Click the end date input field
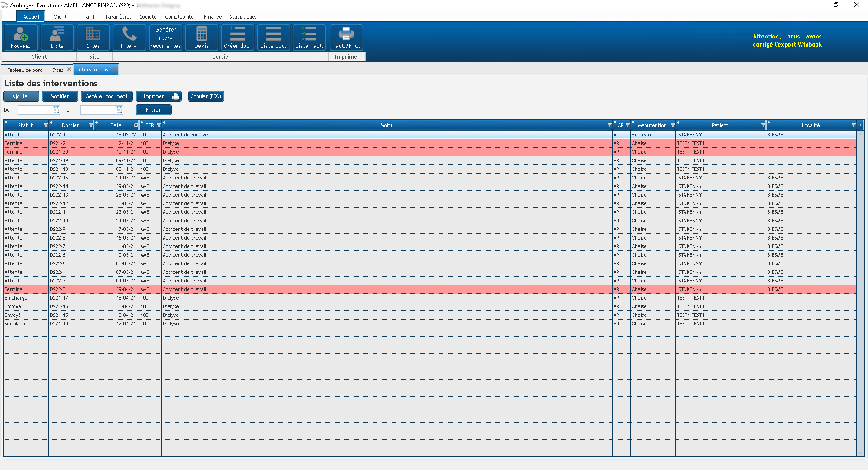The height and width of the screenshot is (470, 868). (98, 110)
